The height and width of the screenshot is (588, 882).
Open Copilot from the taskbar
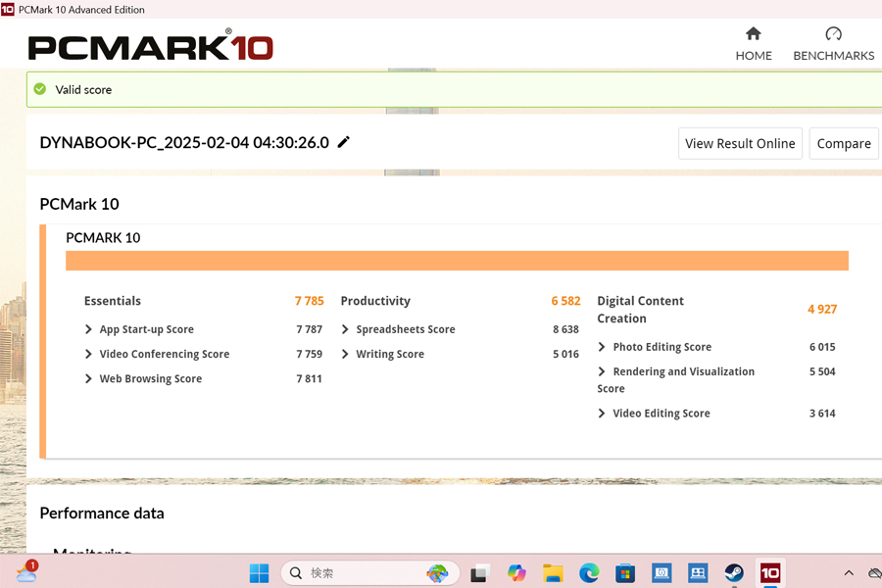pos(516,573)
